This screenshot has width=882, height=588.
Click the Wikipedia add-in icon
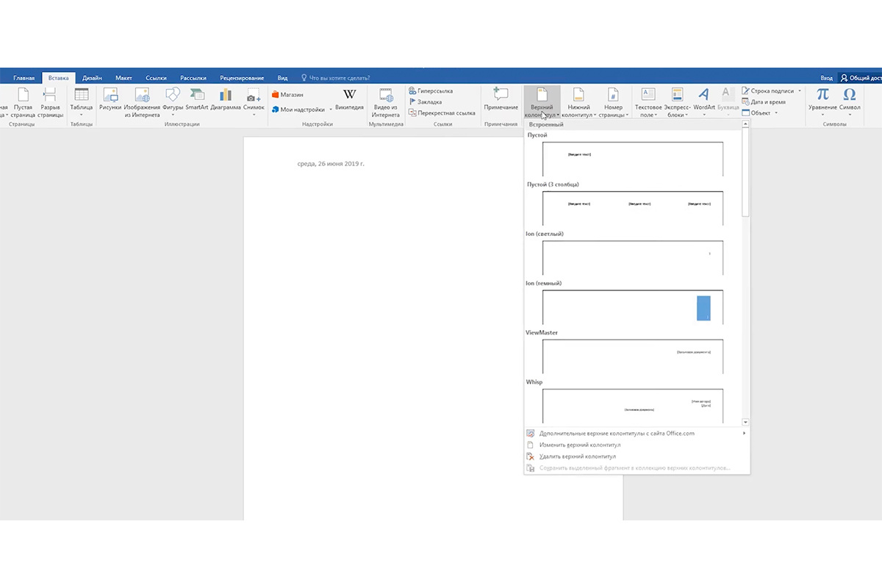(349, 95)
